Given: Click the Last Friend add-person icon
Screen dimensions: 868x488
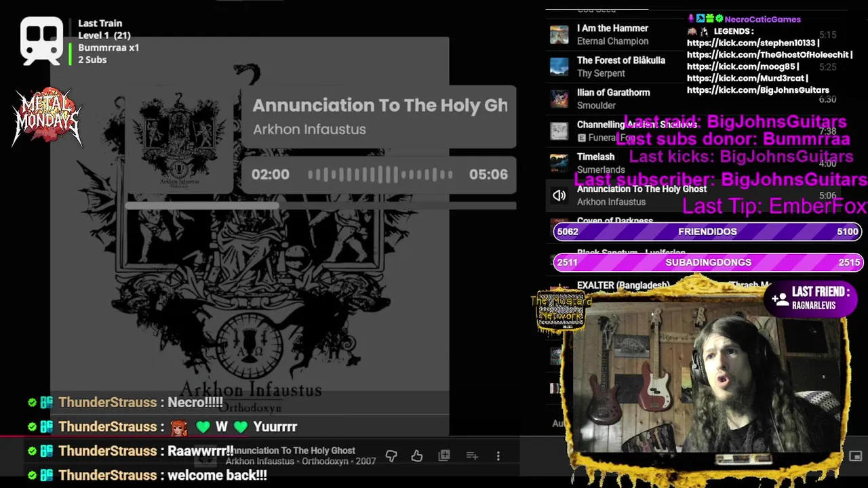Looking at the screenshot, I should [x=779, y=298].
